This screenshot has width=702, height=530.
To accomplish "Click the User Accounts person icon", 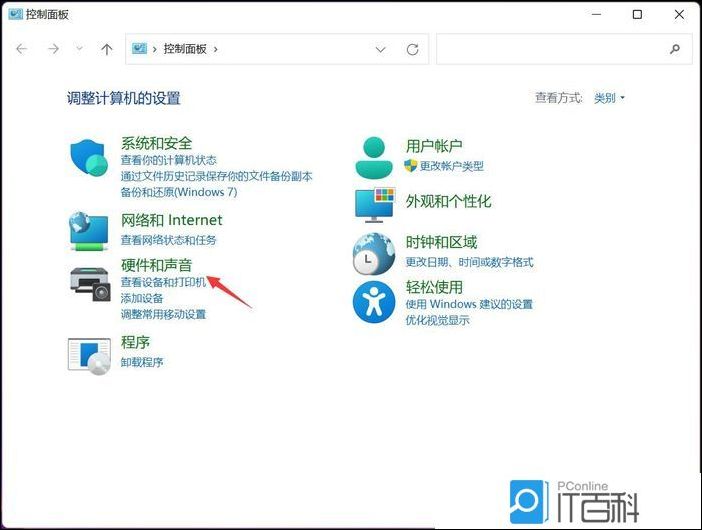I will click(374, 155).
